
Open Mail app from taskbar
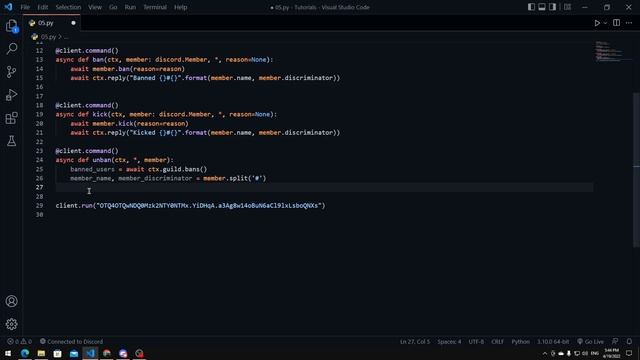point(74,353)
